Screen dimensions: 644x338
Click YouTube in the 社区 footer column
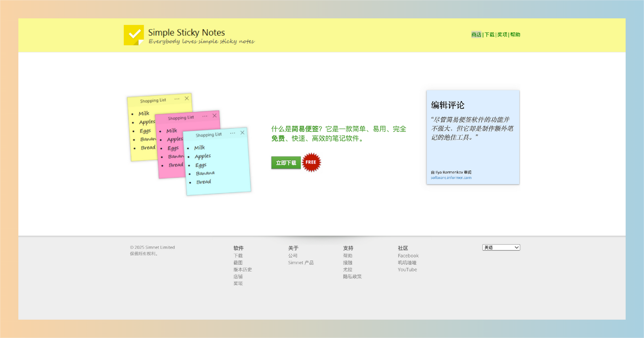pyautogui.click(x=407, y=269)
